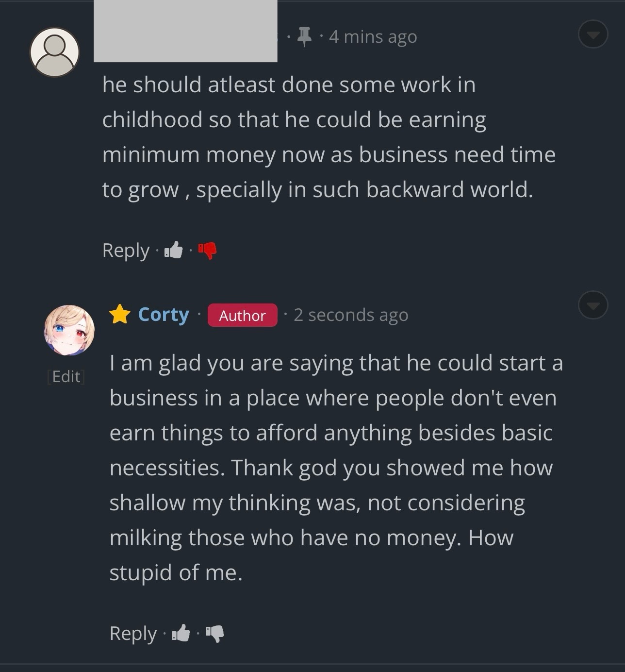Viewport: 625px width, 672px height.
Task: Open Corty's profile via username
Action: click(x=164, y=315)
